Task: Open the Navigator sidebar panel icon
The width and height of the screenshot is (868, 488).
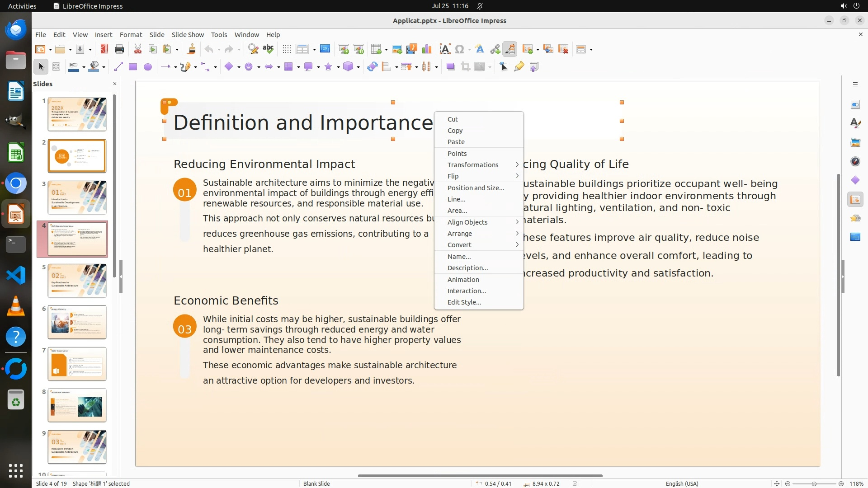Action: pyautogui.click(x=855, y=161)
